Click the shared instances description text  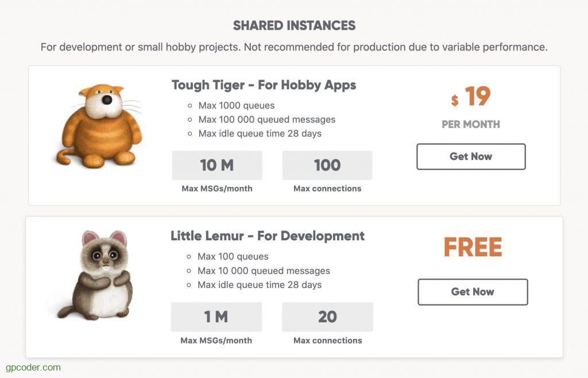[x=294, y=47]
